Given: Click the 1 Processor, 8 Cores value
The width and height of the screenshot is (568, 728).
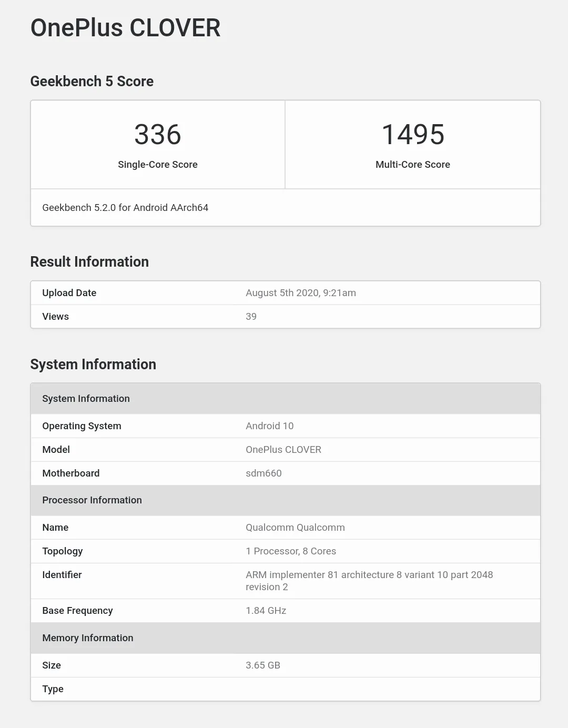Looking at the screenshot, I should point(291,551).
